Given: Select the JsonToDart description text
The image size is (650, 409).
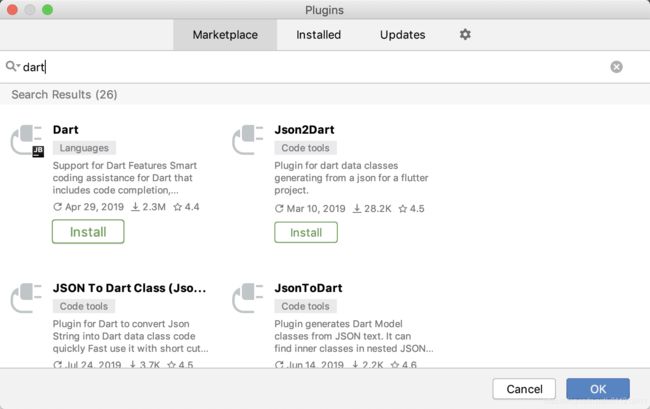Looking at the screenshot, I should click(354, 336).
